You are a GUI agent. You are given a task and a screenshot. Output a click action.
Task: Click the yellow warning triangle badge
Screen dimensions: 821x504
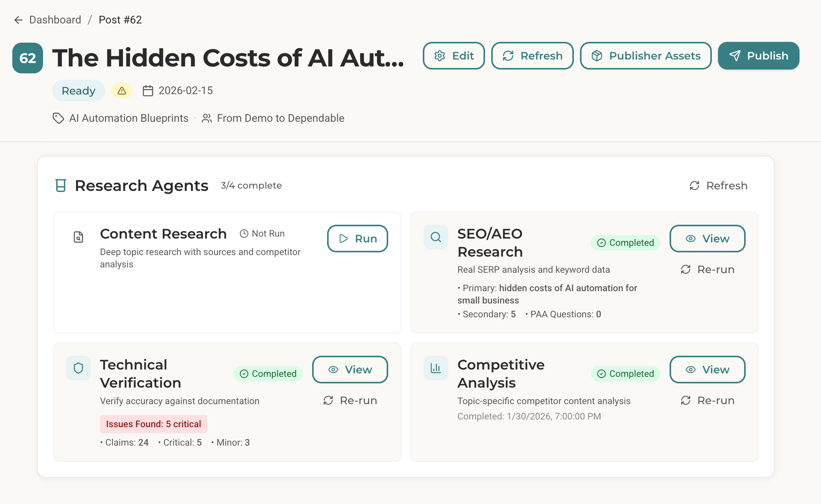(122, 91)
